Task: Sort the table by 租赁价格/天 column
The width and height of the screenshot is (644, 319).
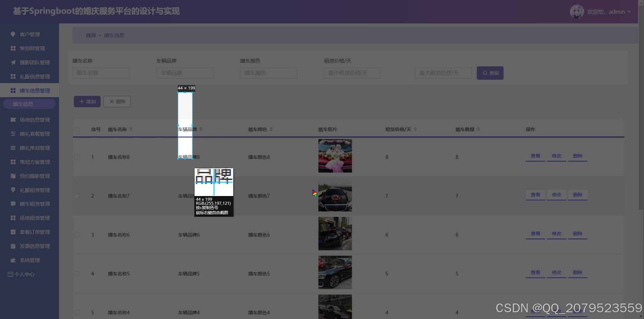Action: click(415, 129)
